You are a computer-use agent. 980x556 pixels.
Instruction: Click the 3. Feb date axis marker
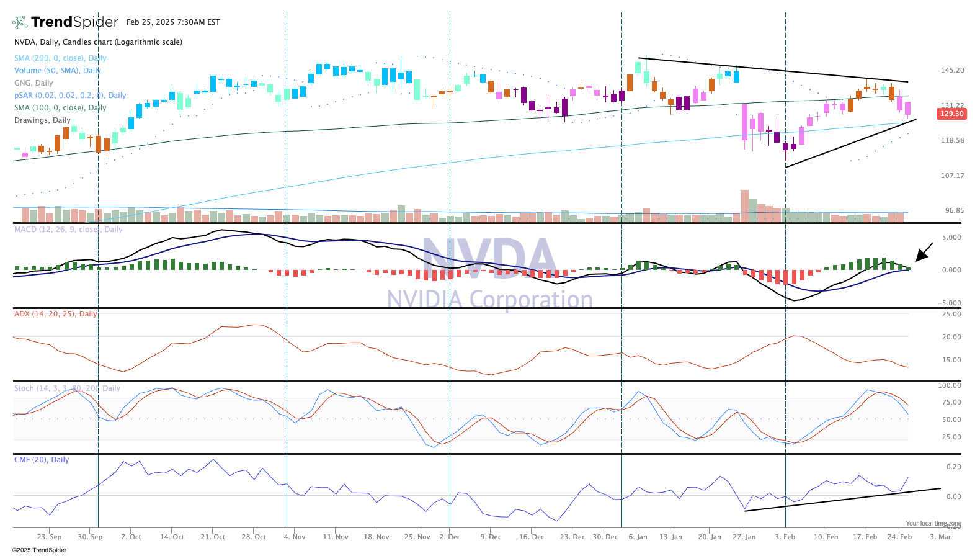[785, 537]
